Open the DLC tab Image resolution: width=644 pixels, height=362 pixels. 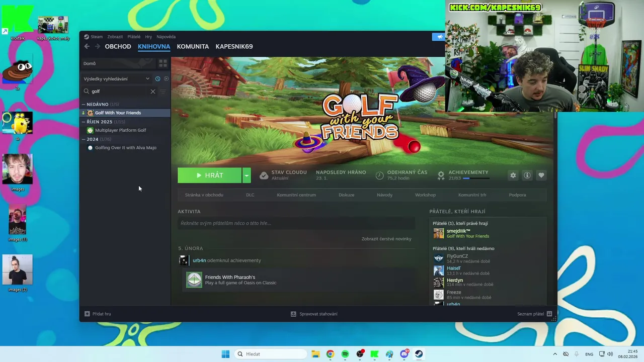(250, 195)
